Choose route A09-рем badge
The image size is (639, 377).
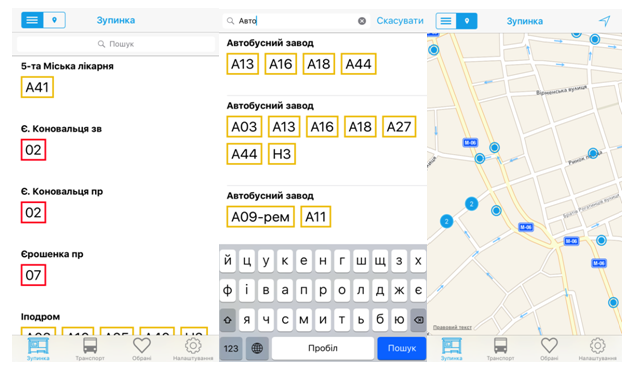pos(260,217)
